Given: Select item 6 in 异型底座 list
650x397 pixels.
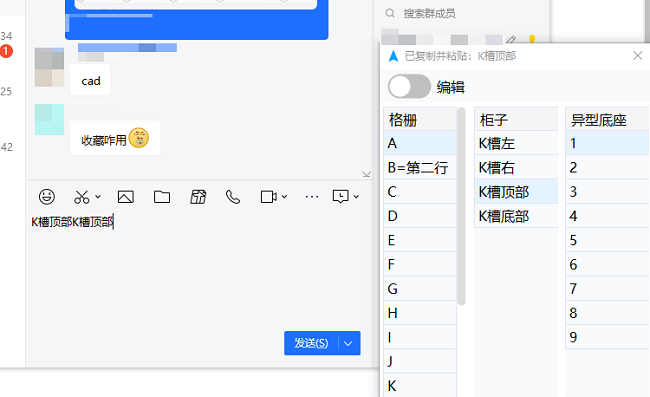Looking at the screenshot, I should (607, 264).
